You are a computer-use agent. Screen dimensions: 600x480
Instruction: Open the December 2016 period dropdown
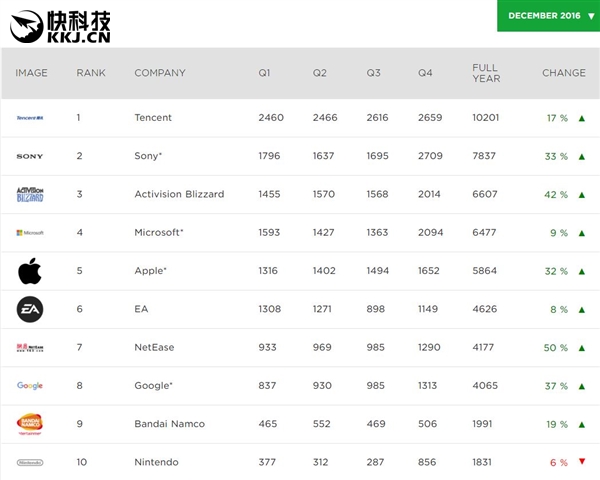(x=548, y=16)
